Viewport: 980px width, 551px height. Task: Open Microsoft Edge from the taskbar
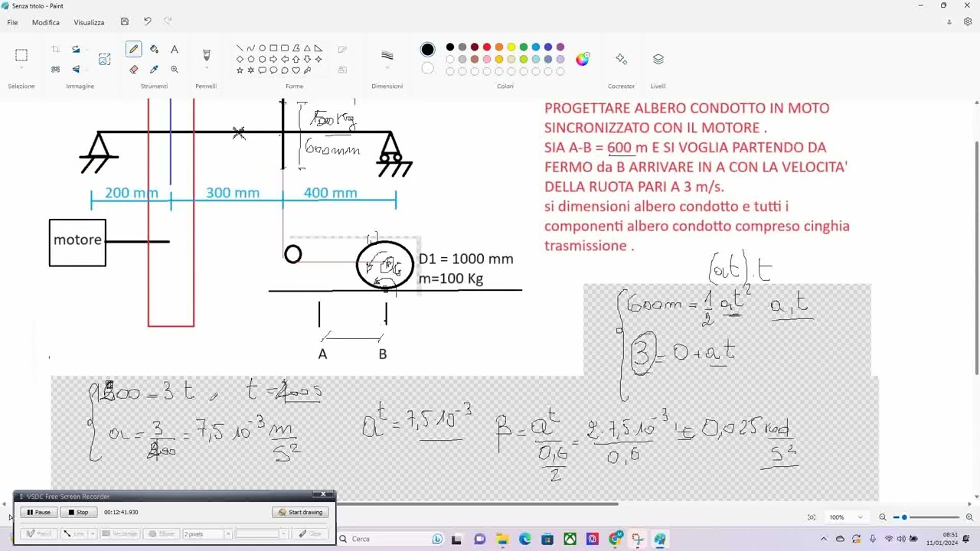click(x=524, y=540)
